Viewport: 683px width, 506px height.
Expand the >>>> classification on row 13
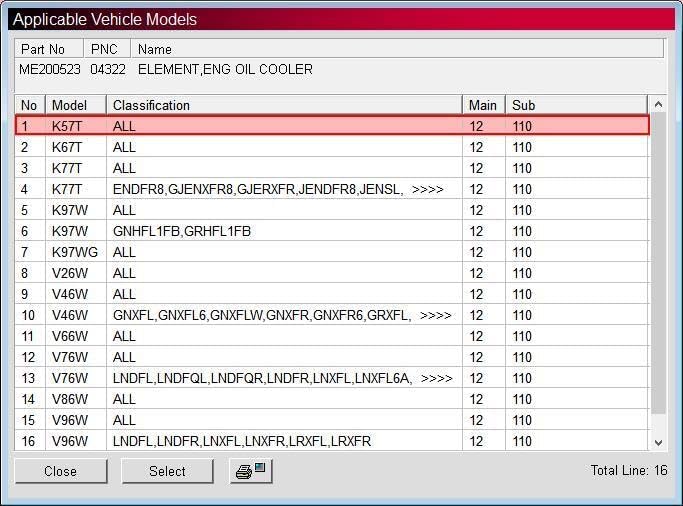[x=436, y=378]
